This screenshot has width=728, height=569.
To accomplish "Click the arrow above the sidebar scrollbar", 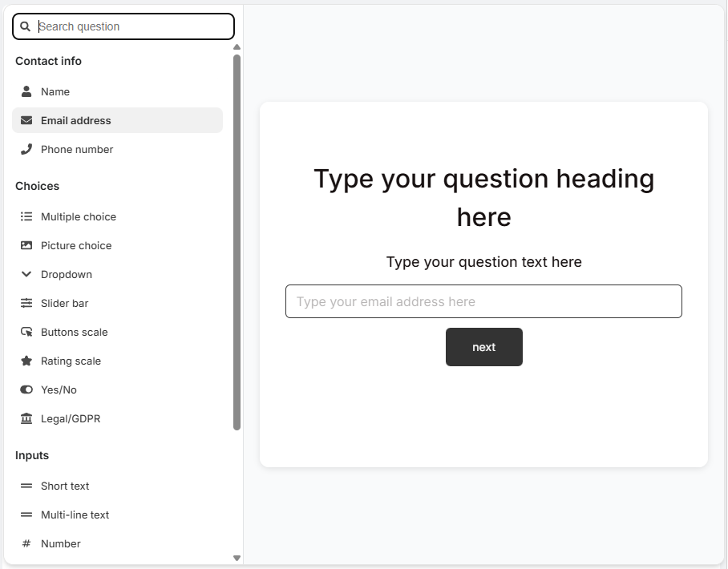I will tap(237, 47).
